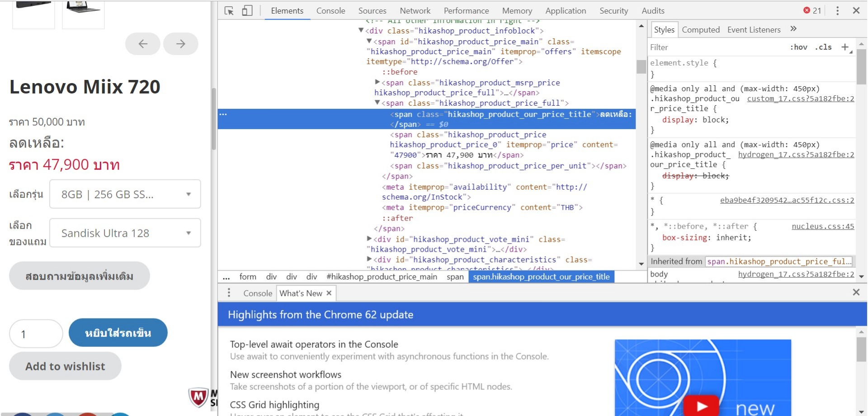Open the eba9be4f3209542 css source link
Viewport: 868px width, 416px height.
click(x=787, y=200)
